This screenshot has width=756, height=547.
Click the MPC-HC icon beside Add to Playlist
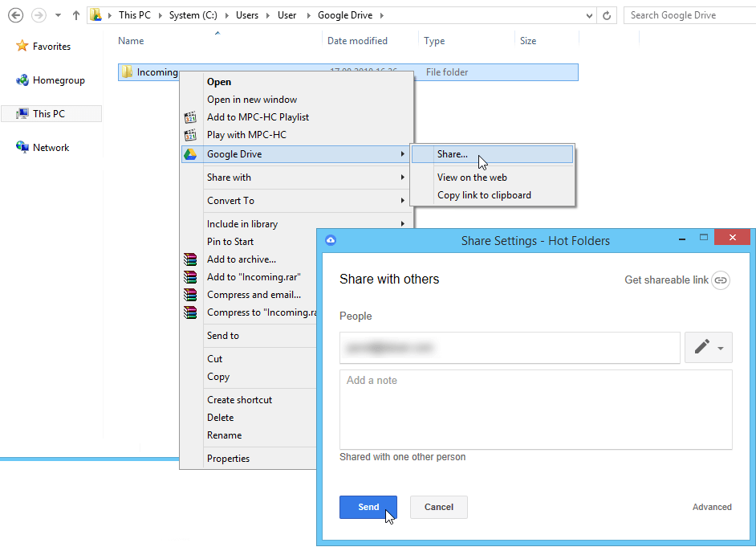click(190, 117)
